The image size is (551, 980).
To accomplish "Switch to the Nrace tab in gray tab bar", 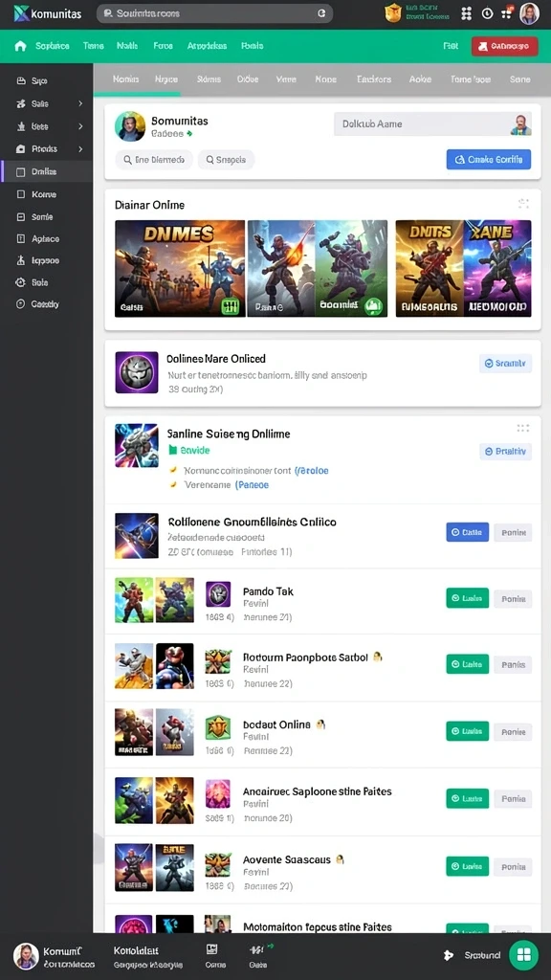I will click(166, 79).
